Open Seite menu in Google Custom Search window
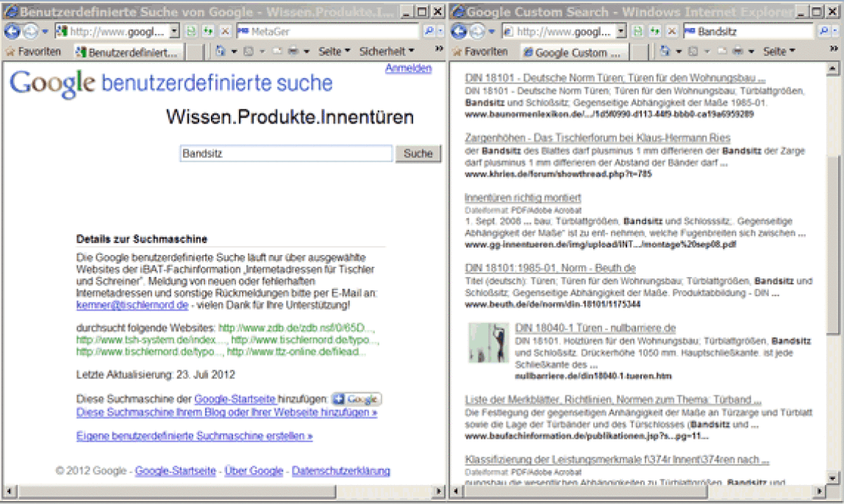Image resolution: width=844 pixels, height=504 pixels. [x=779, y=51]
